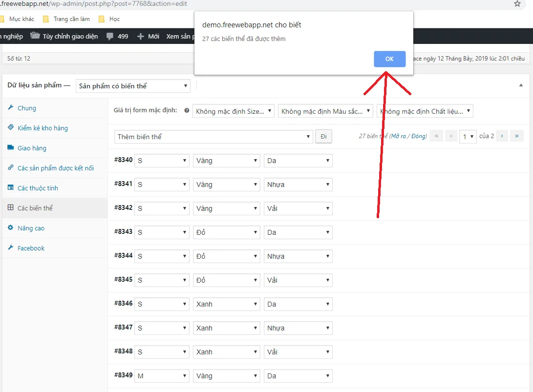Click Xem sản phẩm in admin bar
This screenshot has height=392, width=533.
click(x=180, y=36)
